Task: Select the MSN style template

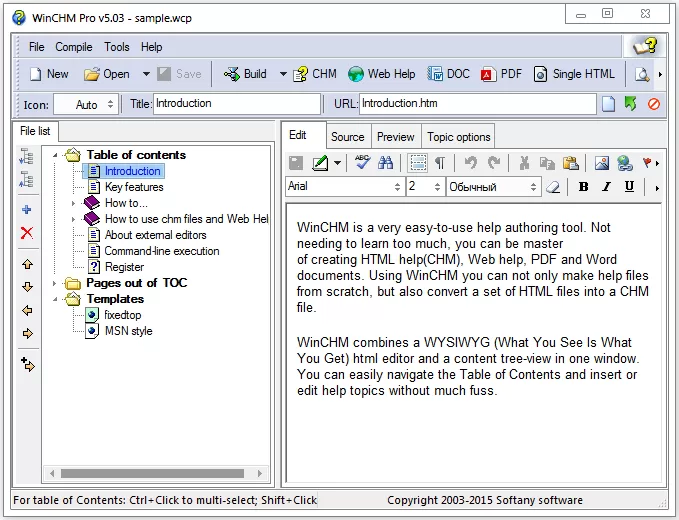Action: pyautogui.click(x=129, y=331)
